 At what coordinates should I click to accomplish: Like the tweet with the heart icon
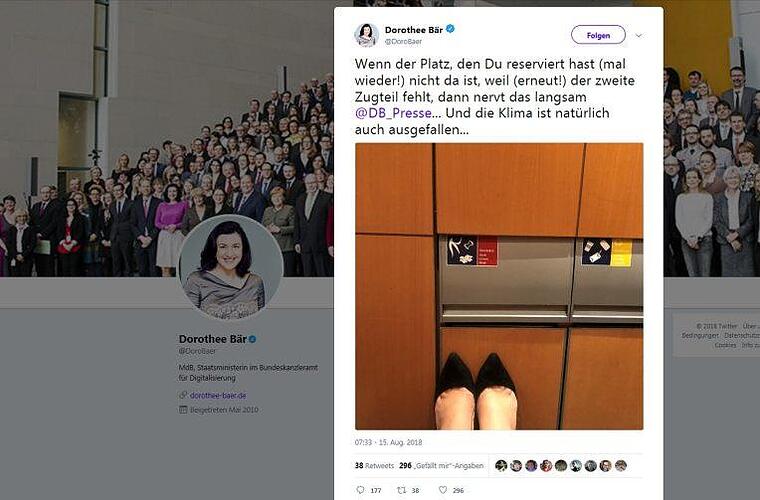(443, 490)
